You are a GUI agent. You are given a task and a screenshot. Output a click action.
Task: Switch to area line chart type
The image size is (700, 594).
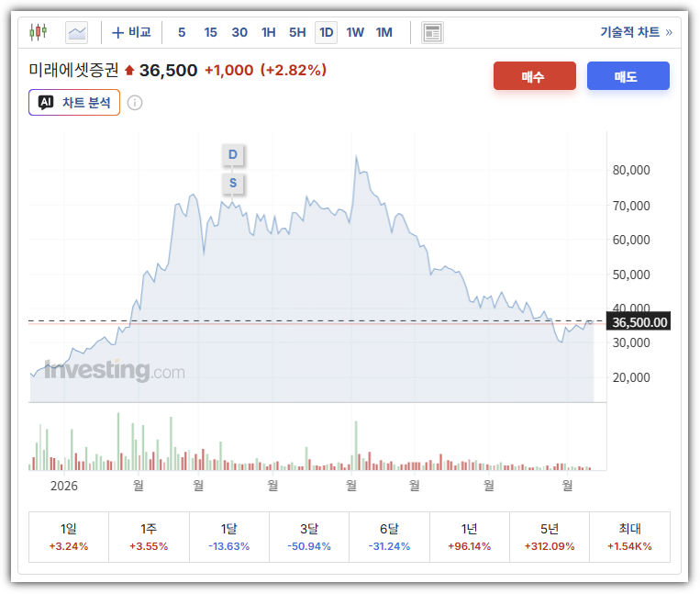77,33
